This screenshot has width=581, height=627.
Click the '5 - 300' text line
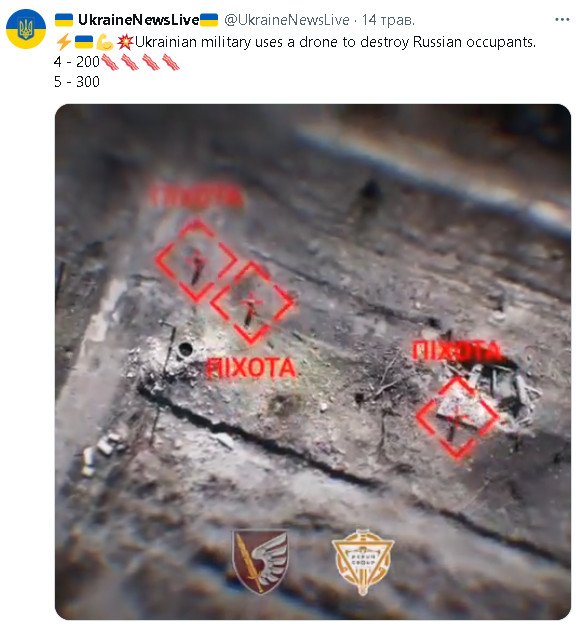[77, 82]
